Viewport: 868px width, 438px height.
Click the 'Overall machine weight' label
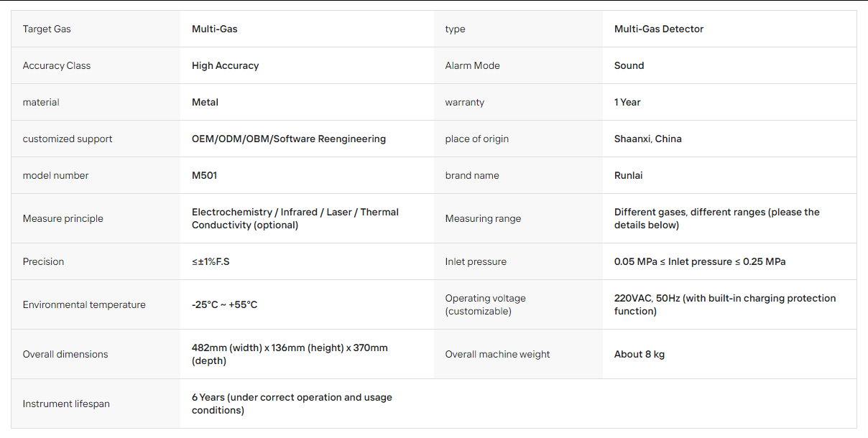pos(497,354)
